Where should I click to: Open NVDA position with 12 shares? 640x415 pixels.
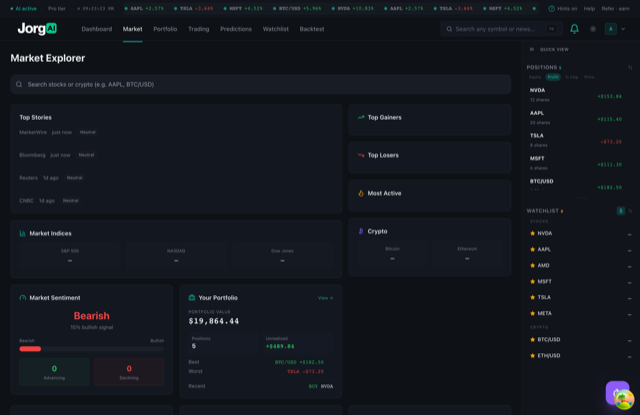(x=578, y=95)
